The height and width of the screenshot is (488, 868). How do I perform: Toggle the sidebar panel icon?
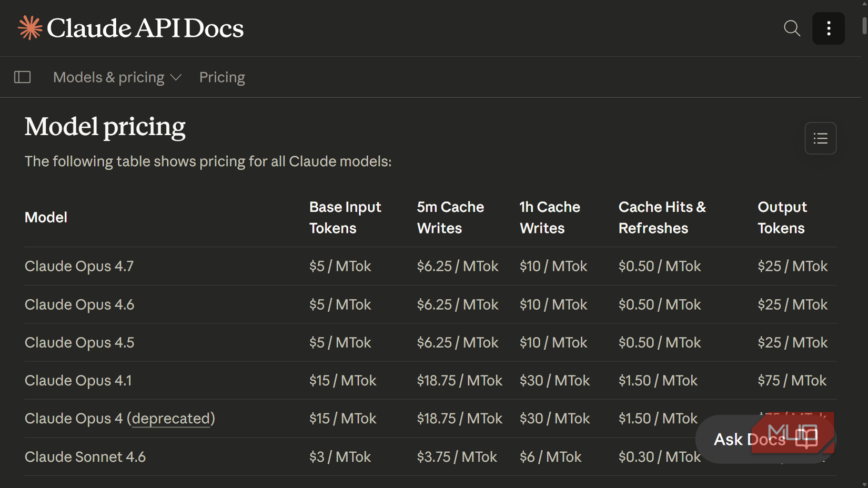click(22, 77)
